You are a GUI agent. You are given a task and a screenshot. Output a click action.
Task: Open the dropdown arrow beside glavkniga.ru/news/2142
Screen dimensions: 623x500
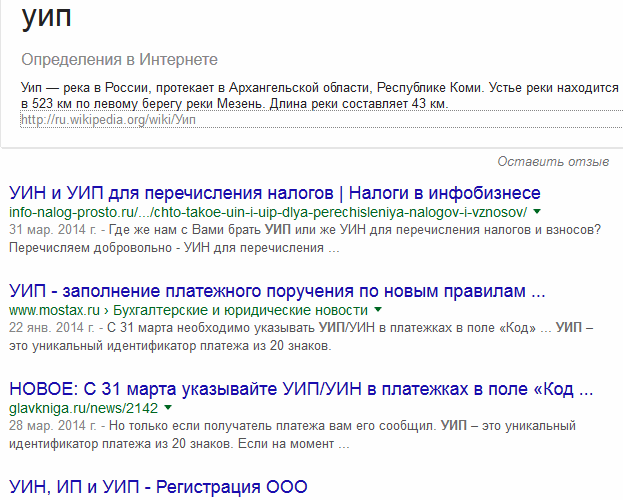tap(168, 408)
